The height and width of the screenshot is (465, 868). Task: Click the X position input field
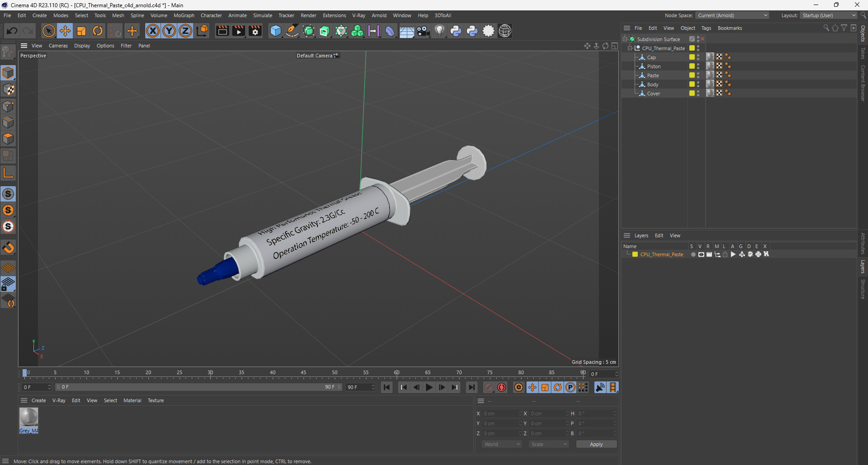click(502, 413)
